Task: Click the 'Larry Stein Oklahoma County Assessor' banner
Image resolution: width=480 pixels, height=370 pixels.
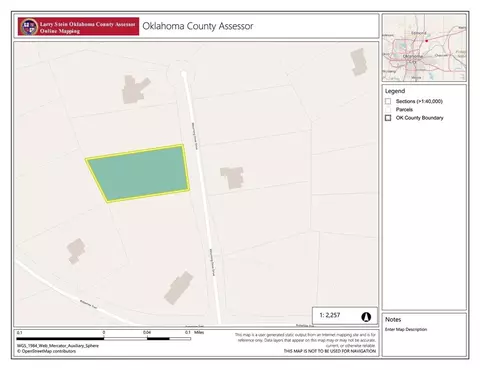Action: click(78, 26)
